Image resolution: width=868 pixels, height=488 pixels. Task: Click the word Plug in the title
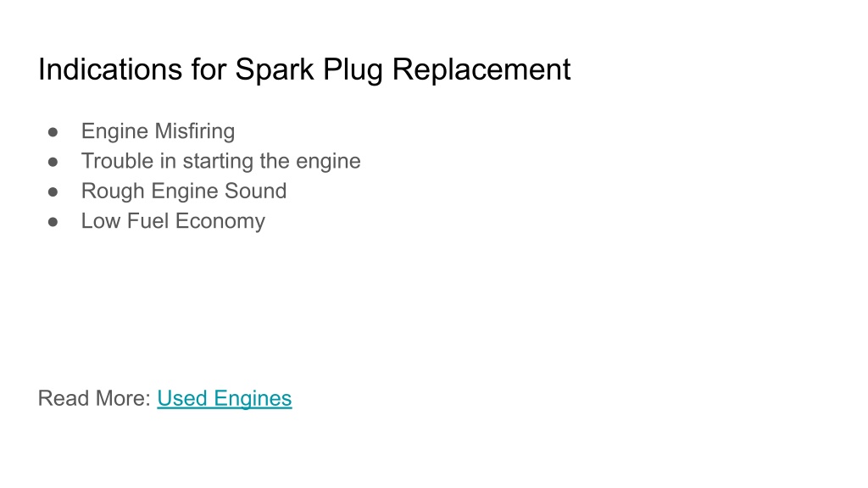pos(353,69)
